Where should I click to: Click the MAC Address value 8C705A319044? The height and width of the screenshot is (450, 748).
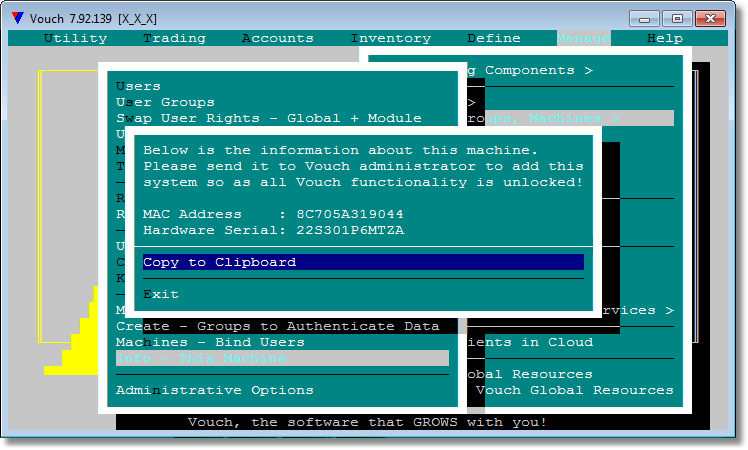pyautogui.click(x=350, y=214)
